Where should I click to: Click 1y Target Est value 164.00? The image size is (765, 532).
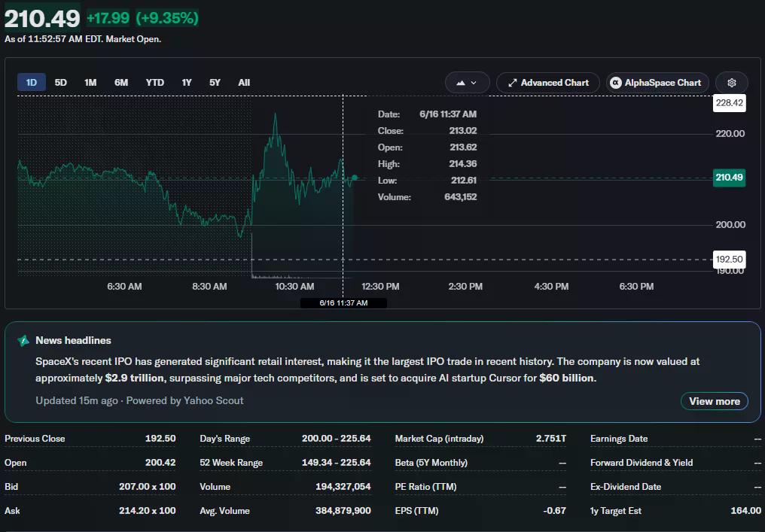(x=745, y=510)
